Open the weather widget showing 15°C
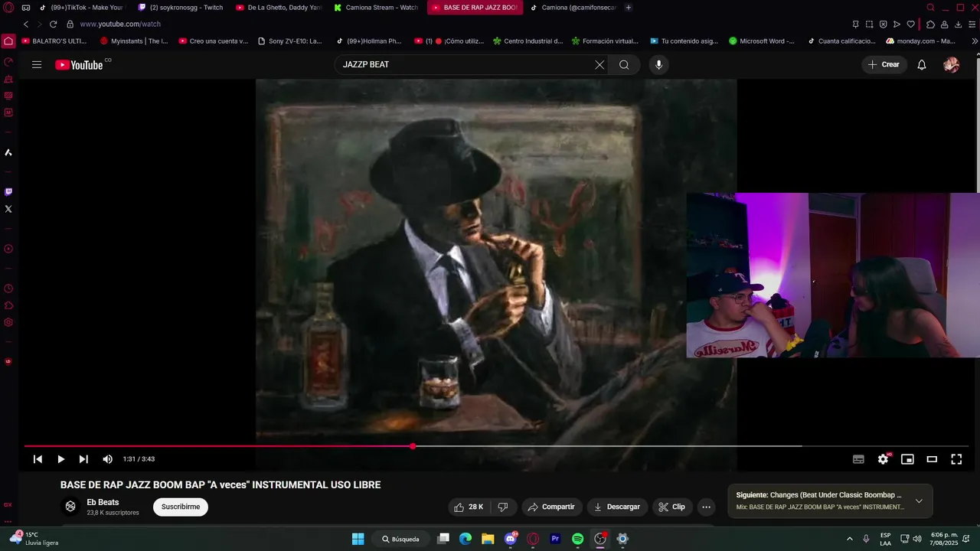This screenshot has width=980, height=551. coord(34,539)
